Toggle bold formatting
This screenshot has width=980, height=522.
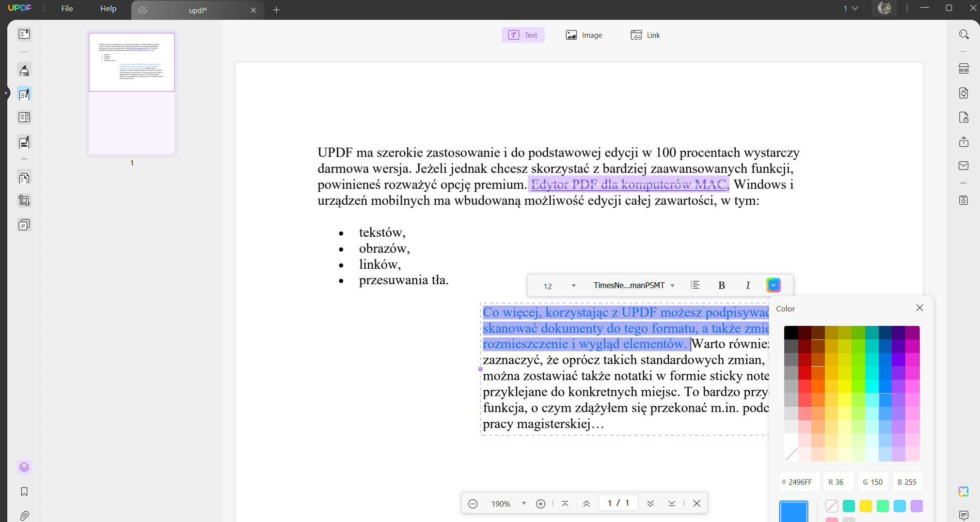click(722, 285)
